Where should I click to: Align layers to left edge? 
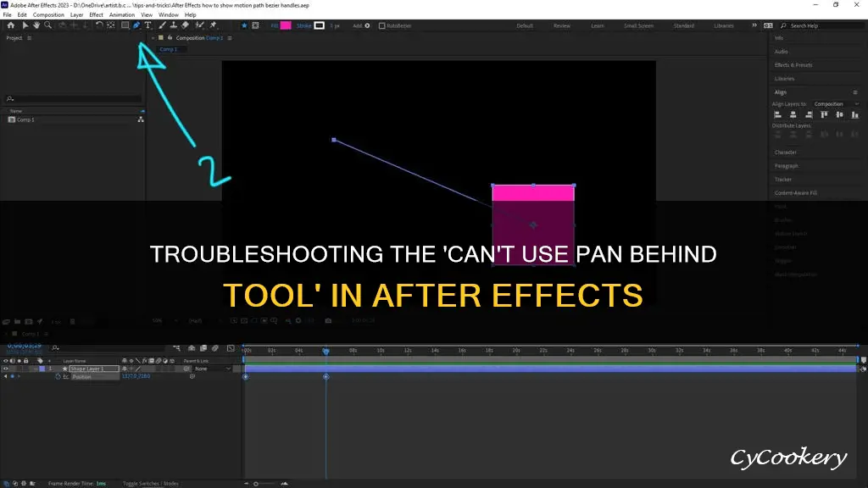pyautogui.click(x=778, y=114)
